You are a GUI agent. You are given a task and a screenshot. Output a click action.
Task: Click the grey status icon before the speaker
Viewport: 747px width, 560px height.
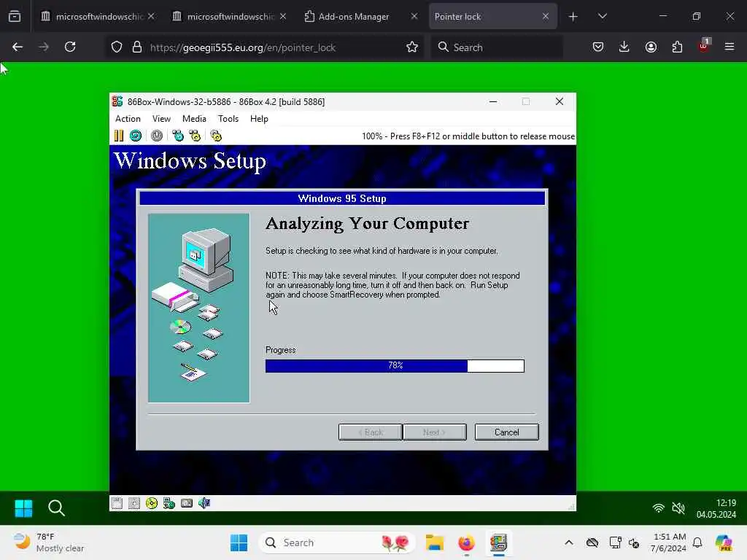click(187, 503)
